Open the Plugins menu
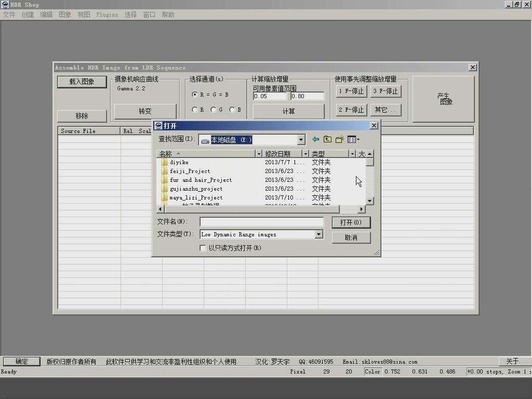The image size is (532, 399). point(107,15)
